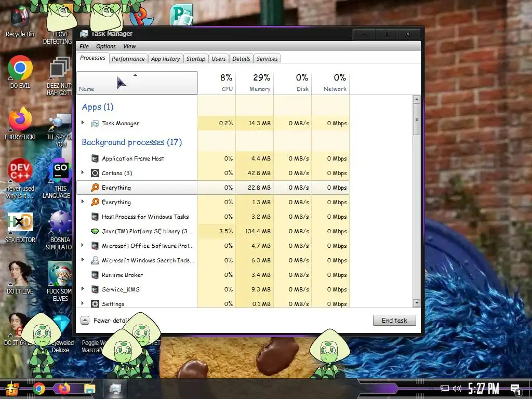
Task: Expand the Task Manager app row
Action: coord(83,123)
